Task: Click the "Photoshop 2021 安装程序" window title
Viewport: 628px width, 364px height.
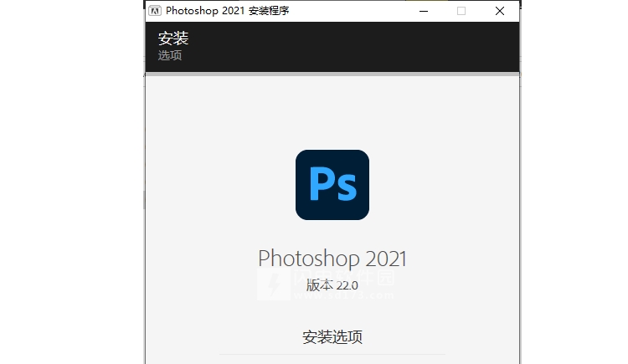Action: 228,11
